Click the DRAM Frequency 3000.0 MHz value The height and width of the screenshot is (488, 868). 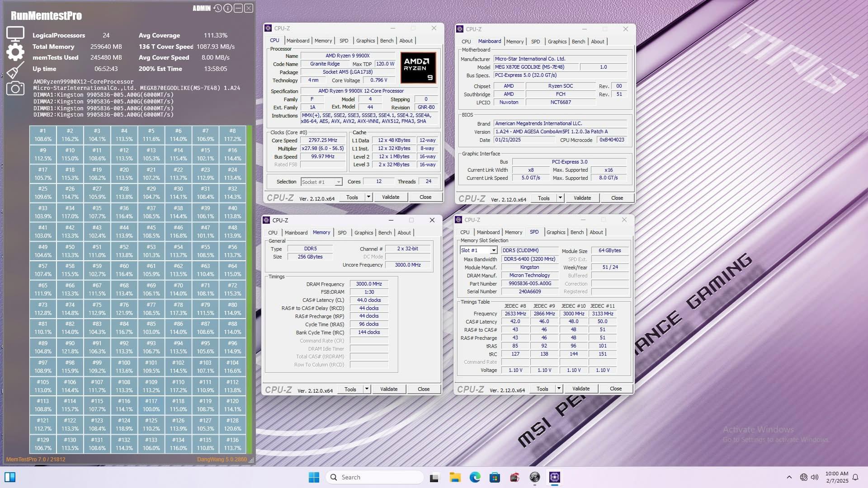pyautogui.click(x=369, y=284)
